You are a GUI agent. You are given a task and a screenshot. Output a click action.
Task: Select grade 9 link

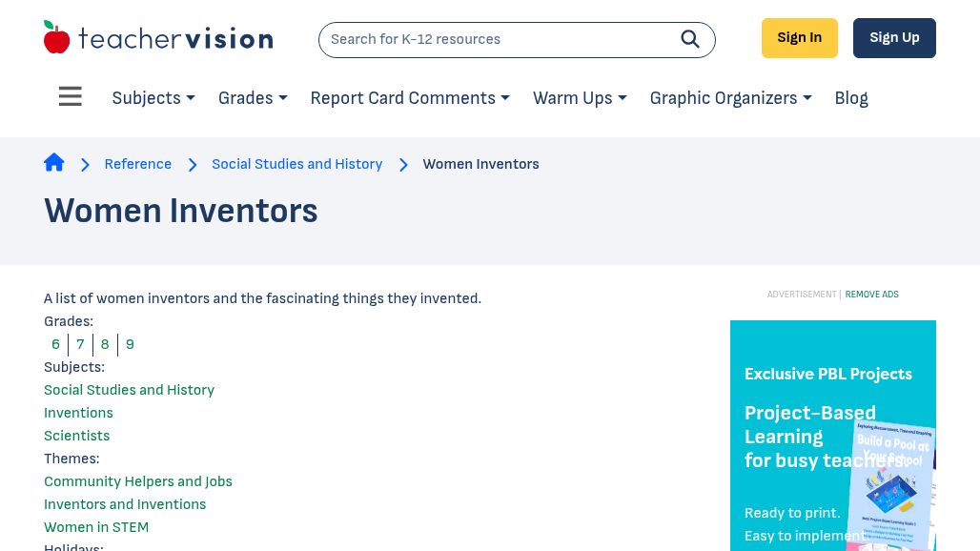pos(130,344)
